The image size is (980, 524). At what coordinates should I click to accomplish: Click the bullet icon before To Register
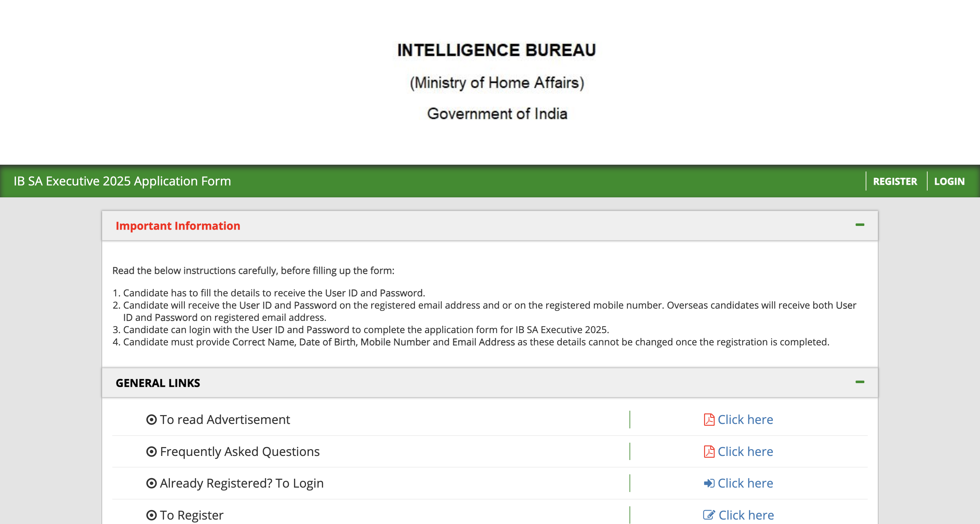coord(151,515)
